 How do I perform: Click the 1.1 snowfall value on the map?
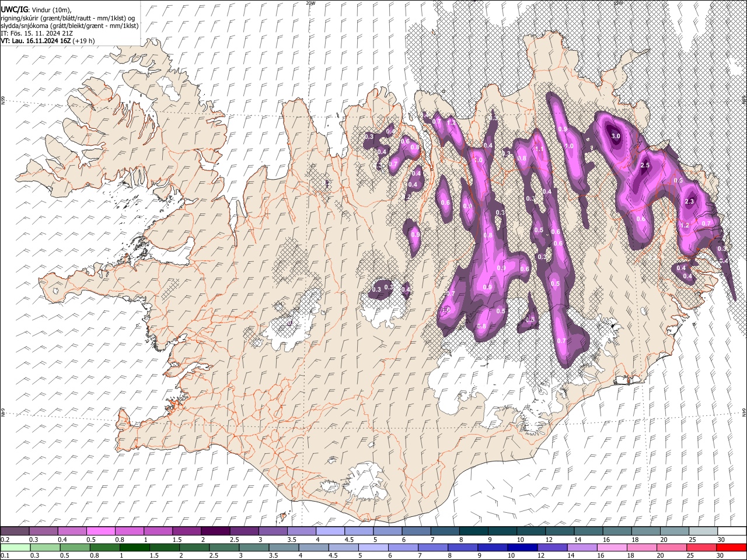pos(539,149)
